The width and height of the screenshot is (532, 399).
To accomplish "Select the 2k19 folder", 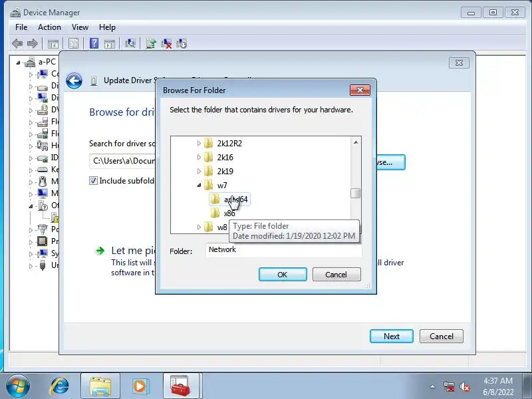I will pos(219,172).
